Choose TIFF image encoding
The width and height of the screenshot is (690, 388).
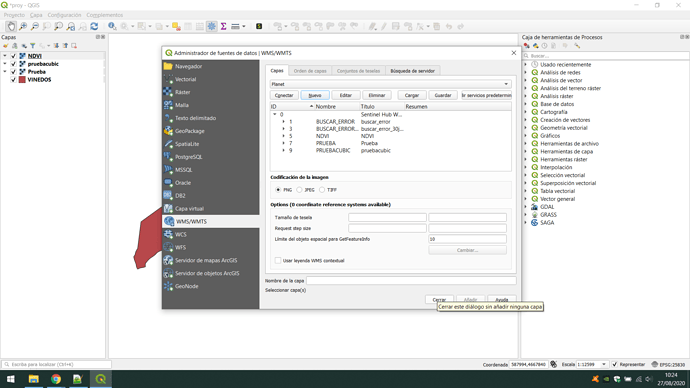[322, 190]
